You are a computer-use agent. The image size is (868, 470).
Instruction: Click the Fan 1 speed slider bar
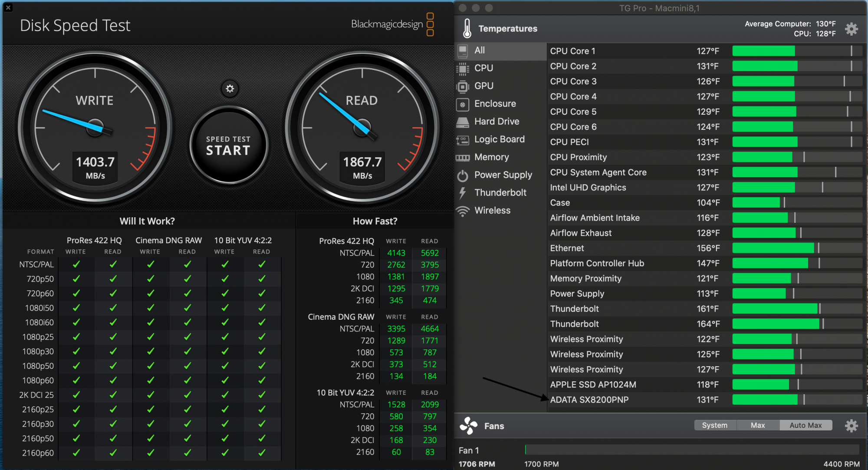click(x=692, y=450)
